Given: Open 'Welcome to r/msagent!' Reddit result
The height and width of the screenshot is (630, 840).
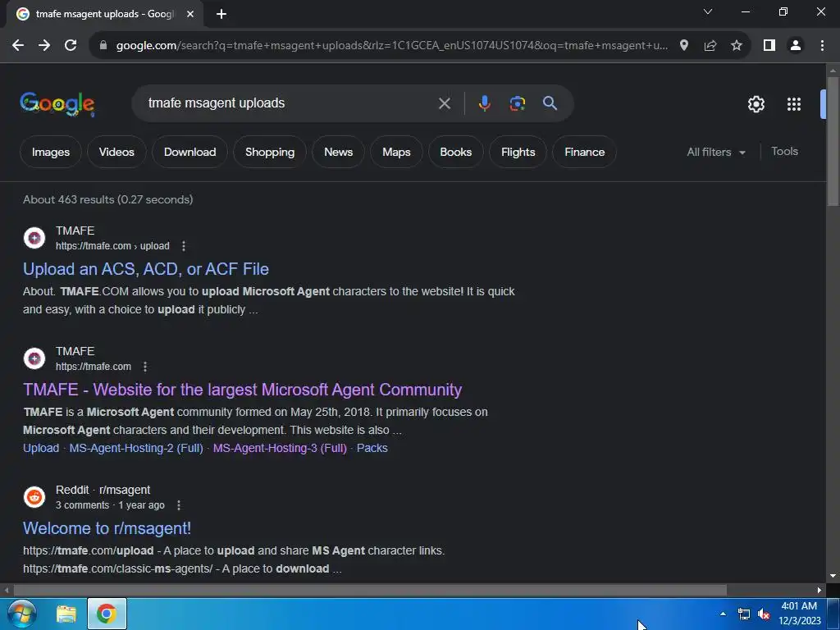Looking at the screenshot, I should (x=107, y=528).
